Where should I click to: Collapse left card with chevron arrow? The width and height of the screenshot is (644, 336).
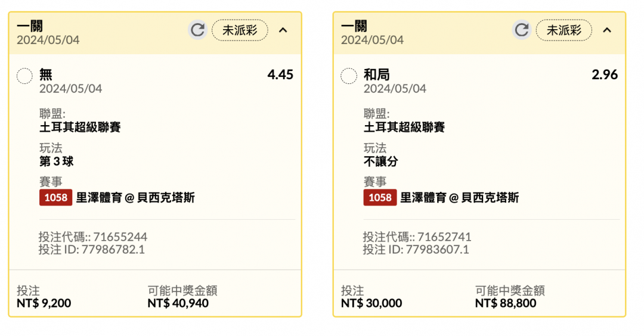tap(283, 30)
